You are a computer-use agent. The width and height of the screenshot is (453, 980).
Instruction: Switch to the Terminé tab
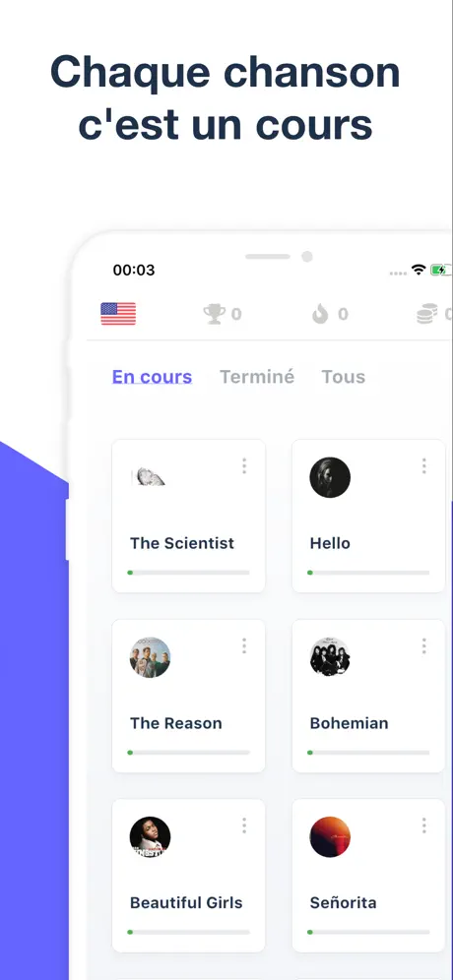(x=256, y=377)
